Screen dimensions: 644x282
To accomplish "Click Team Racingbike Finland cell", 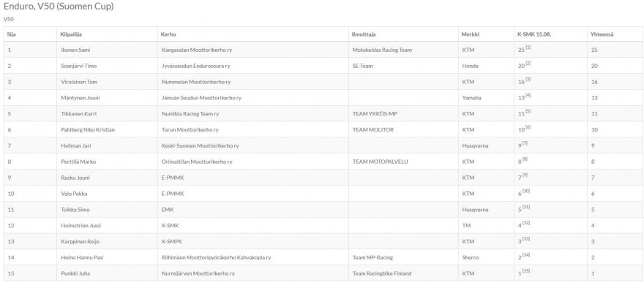I will 382,273.
